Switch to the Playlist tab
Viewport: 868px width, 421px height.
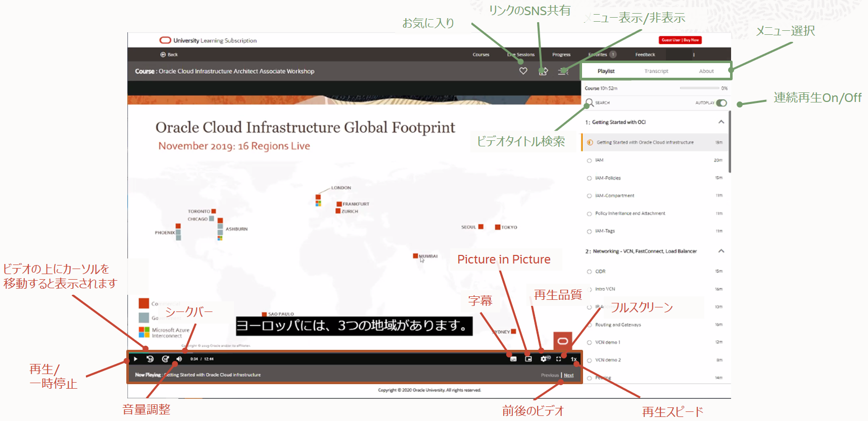(x=606, y=71)
